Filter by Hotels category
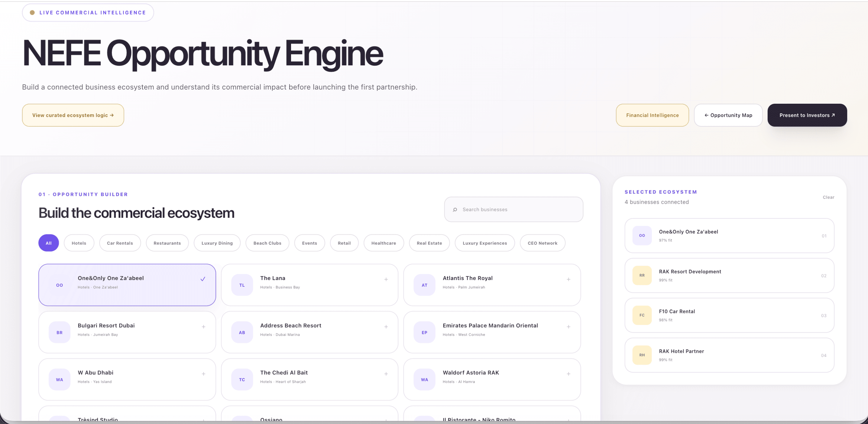This screenshot has width=868, height=424. [79, 243]
